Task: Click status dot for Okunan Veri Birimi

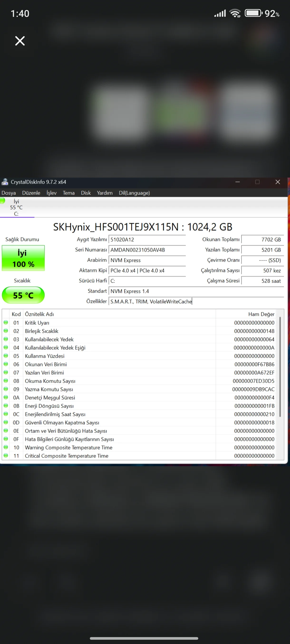Action: 6,364
